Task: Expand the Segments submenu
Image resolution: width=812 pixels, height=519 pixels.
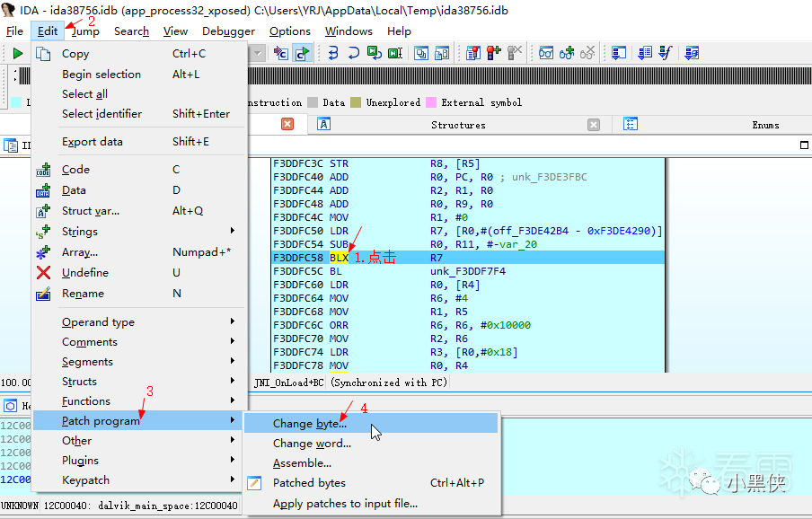Action: click(233, 361)
